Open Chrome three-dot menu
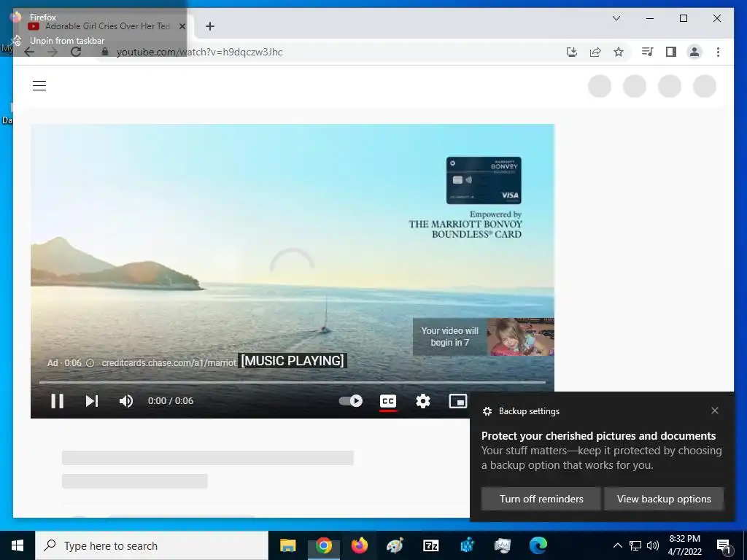The image size is (747, 560). [x=718, y=52]
